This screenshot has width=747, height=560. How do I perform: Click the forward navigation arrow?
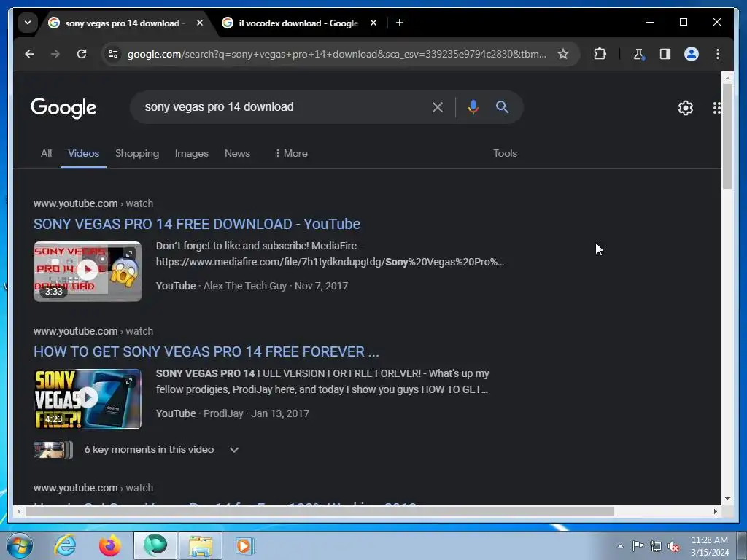coord(55,54)
